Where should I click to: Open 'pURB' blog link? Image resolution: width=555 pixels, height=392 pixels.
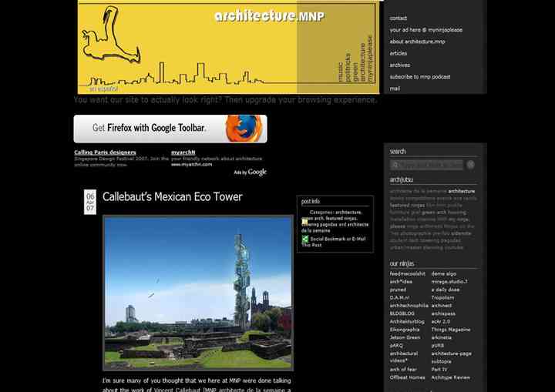point(438,345)
